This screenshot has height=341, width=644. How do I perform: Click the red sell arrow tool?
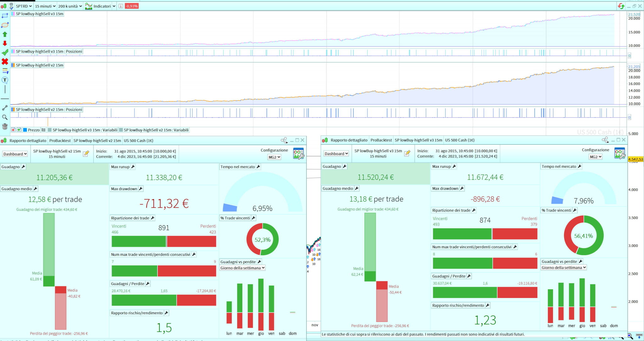pyautogui.click(x=5, y=43)
